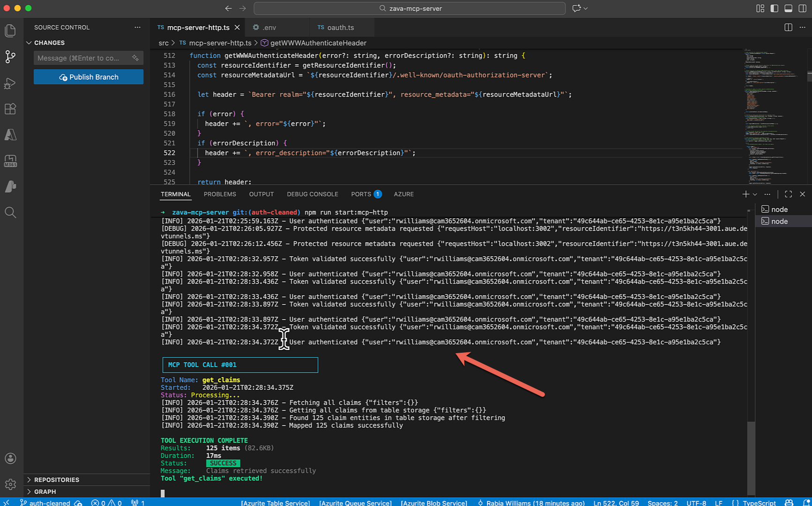Toggle the secondary side bar
The width and height of the screenshot is (812, 506).
pos(802,8)
